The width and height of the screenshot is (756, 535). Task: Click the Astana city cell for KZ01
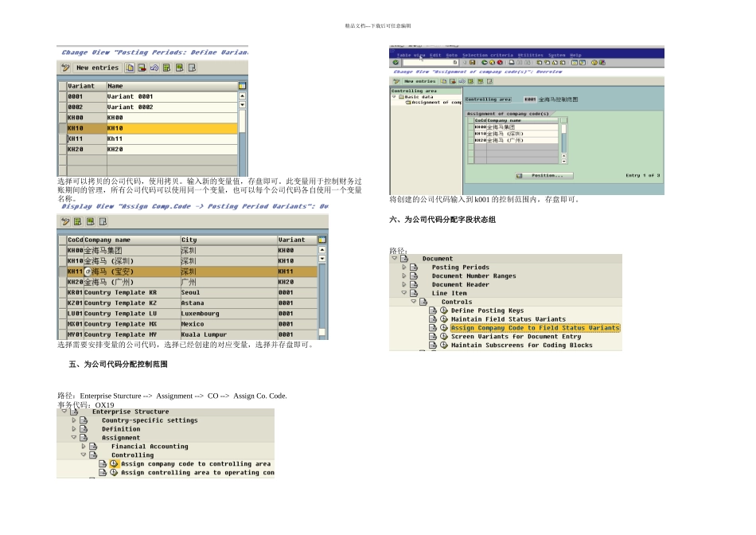[x=228, y=303]
